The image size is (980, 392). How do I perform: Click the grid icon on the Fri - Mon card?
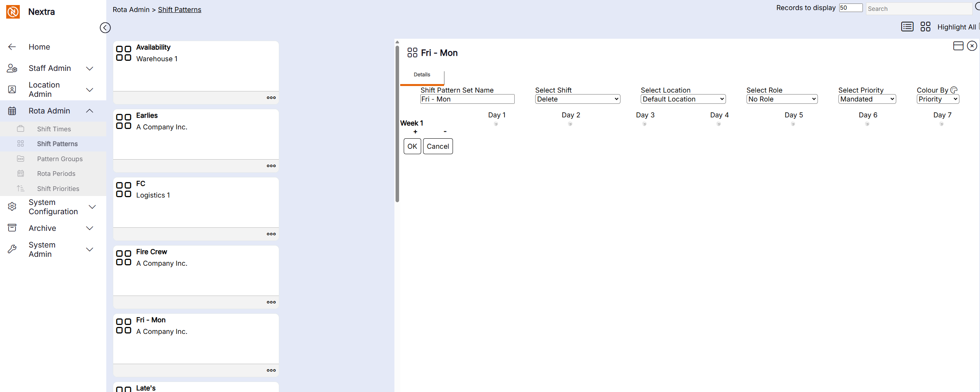124,326
